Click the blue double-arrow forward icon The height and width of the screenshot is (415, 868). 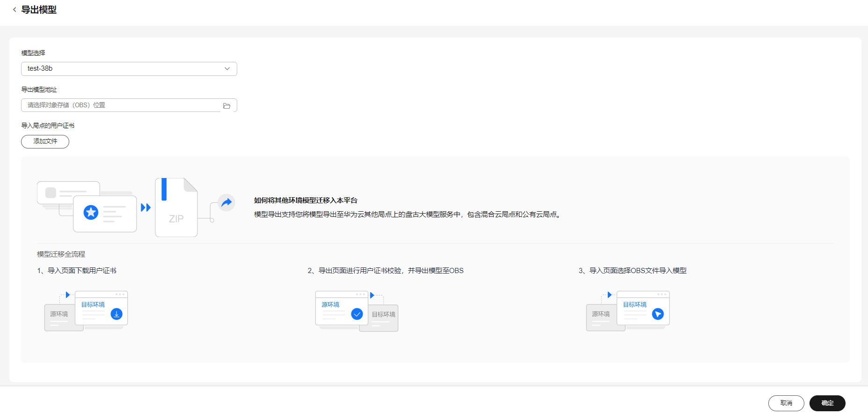[146, 207]
